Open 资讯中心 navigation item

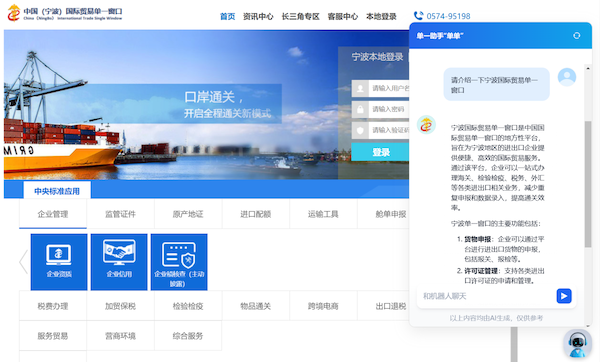258,16
